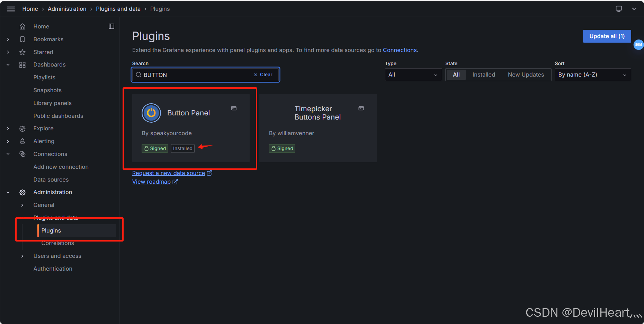
Task: Open Data sources in sidebar
Action: 51,180
